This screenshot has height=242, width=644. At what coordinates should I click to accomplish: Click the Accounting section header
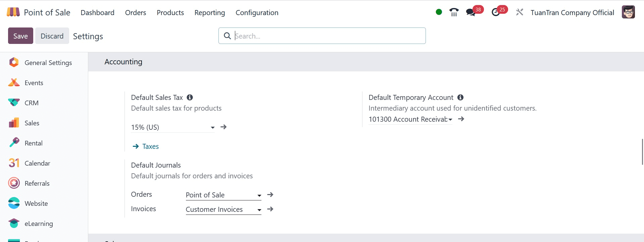coord(123,62)
